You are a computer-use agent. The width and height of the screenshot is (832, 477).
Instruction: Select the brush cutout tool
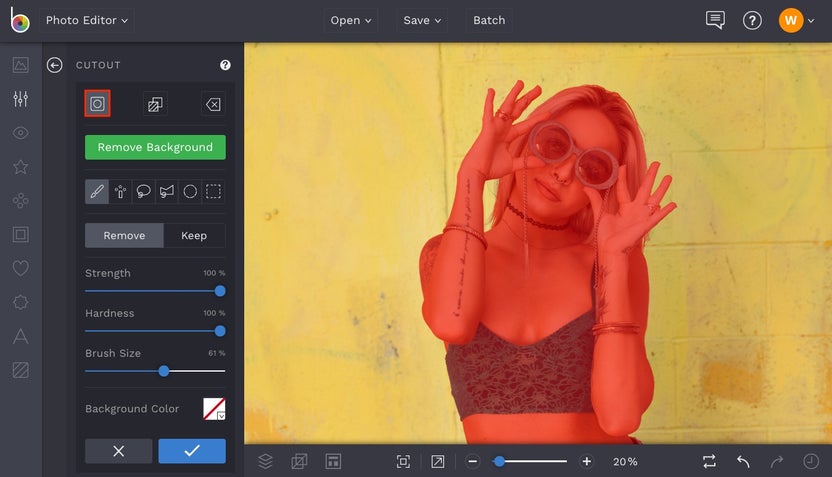tap(97, 191)
